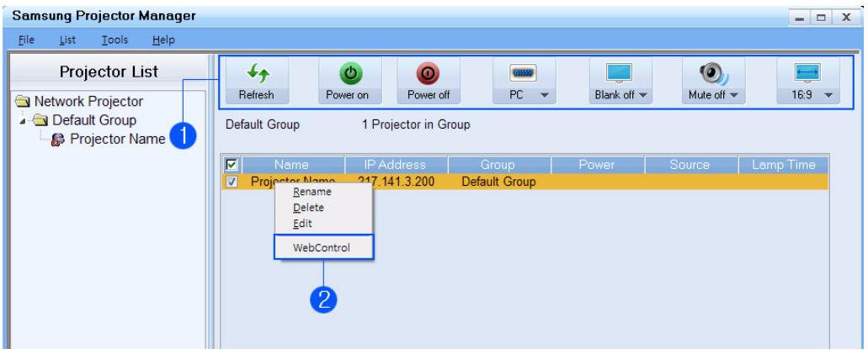The image size is (868, 354).
Task: Click the Default Group cell in table row
Action: click(498, 182)
